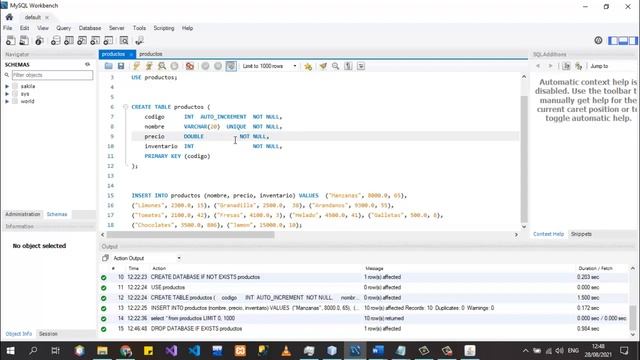
Task: Open the VLC taskbar icon
Action: pyautogui.click(x=286, y=351)
